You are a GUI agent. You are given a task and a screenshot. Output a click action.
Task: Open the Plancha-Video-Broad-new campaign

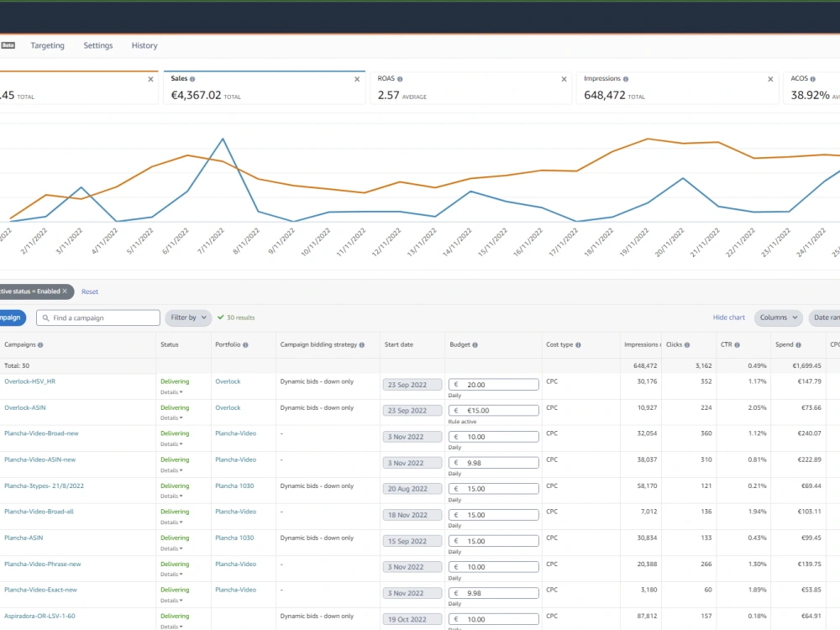[41, 433]
